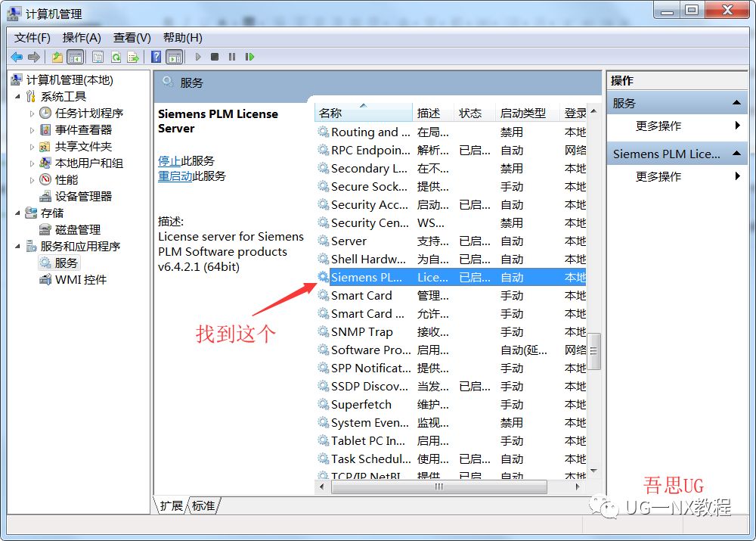Sort by the 状态 column header
756x541 pixels.
(x=475, y=113)
